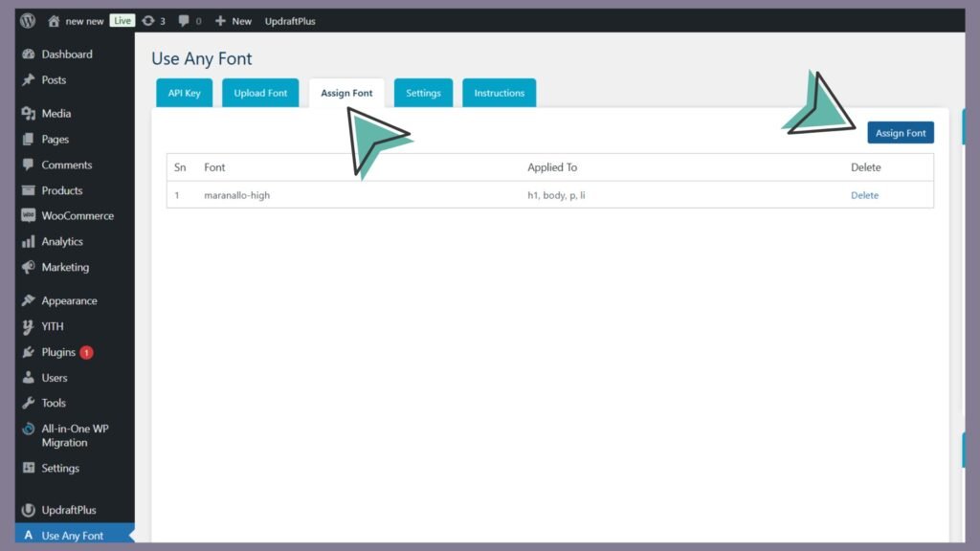Switch to the API Key tab
Screen dimensions: 980x551
coord(185,93)
